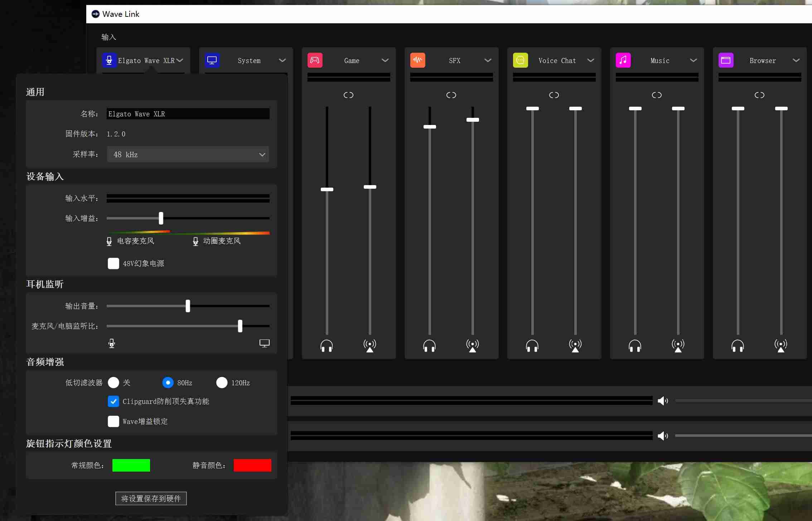The width and height of the screenshot is (812, 521).
Task: Click the Game channel controller icon
Action: point(315,60)
